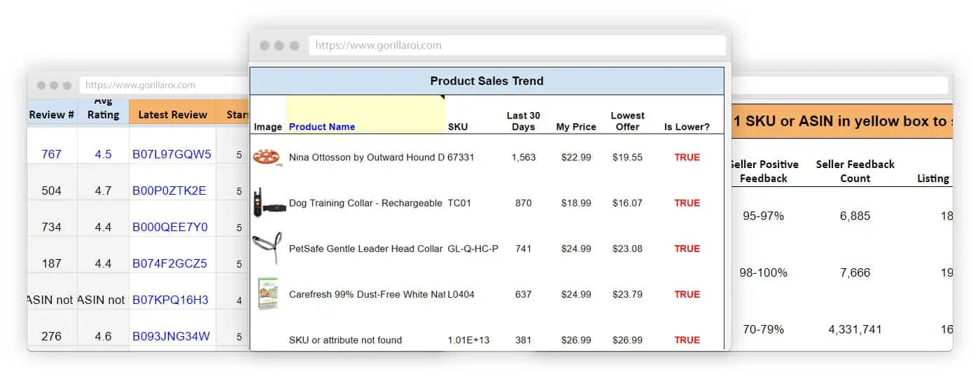This screenshot has height=381, width=980.
Task: Click the $22.99 my price cell
Action: [576, 158]
